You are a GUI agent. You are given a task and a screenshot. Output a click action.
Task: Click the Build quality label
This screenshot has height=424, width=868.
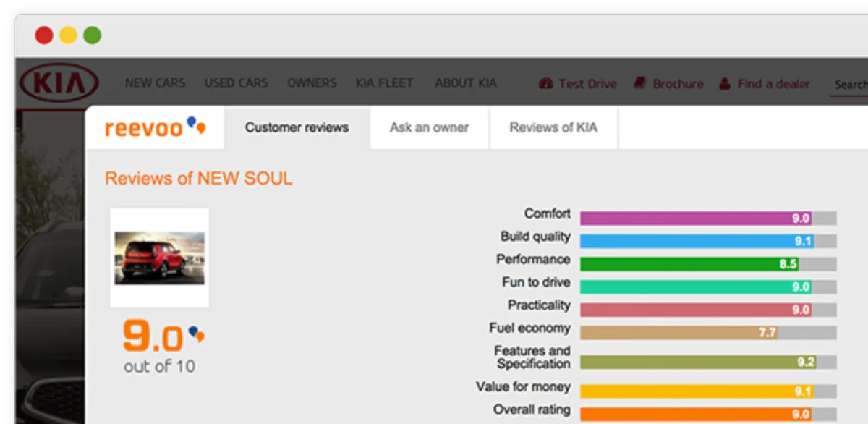pyautogui.click(x=535, y=237)
